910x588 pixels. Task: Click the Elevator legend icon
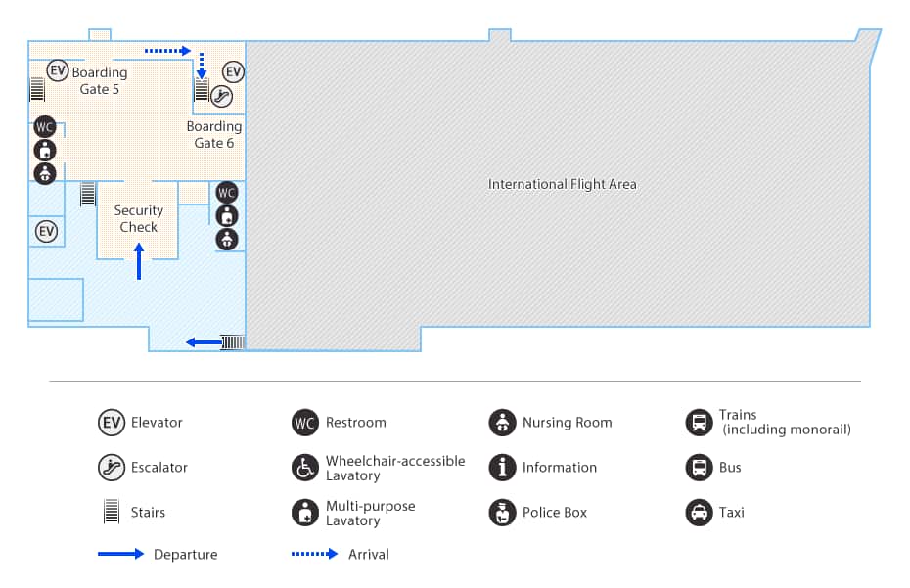(x=112, y=423)
